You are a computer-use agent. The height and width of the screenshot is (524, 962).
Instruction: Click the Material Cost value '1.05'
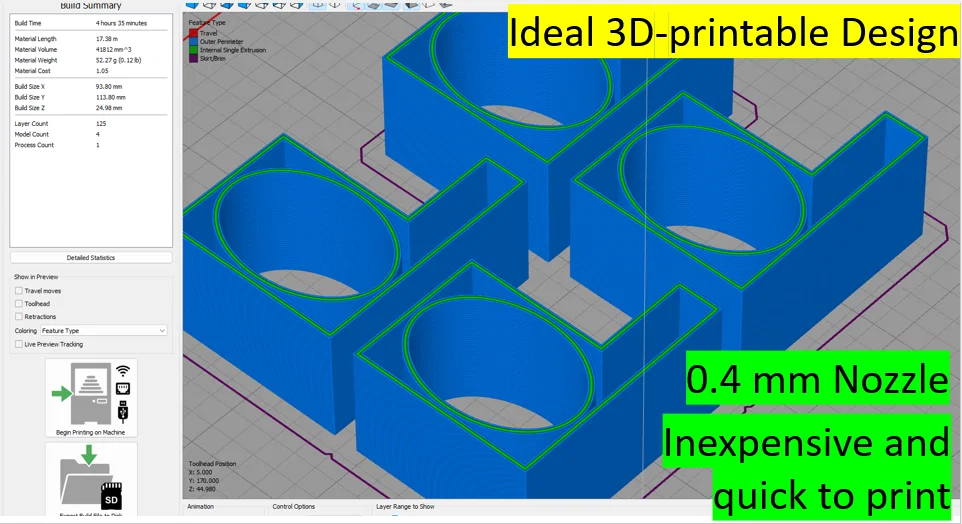point(102,71)
